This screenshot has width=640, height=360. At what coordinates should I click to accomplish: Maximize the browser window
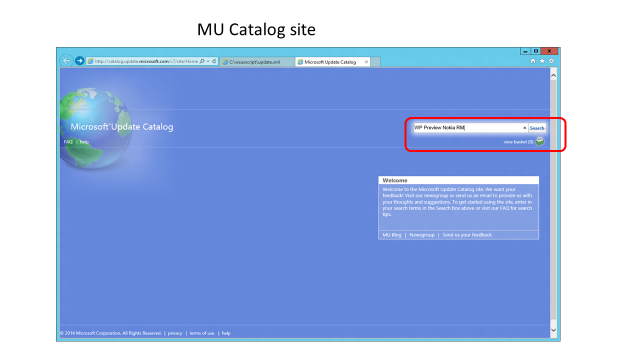point(536,51)
